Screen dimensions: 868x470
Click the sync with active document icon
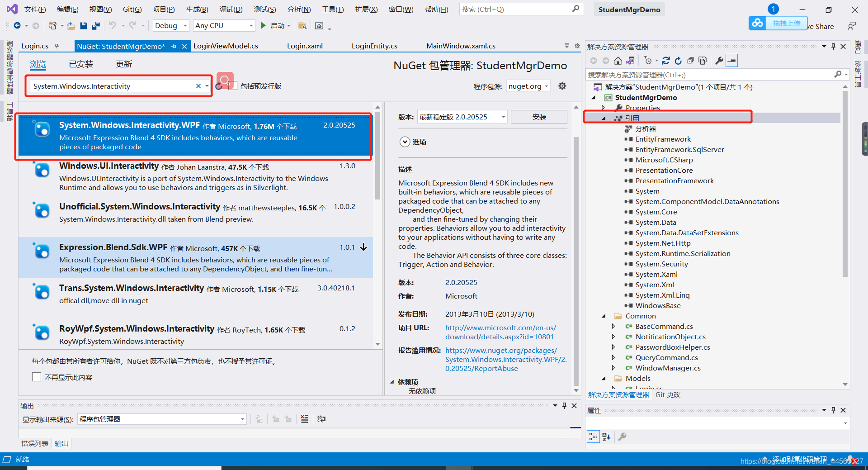pyautogui.click(x=666, y=61)
